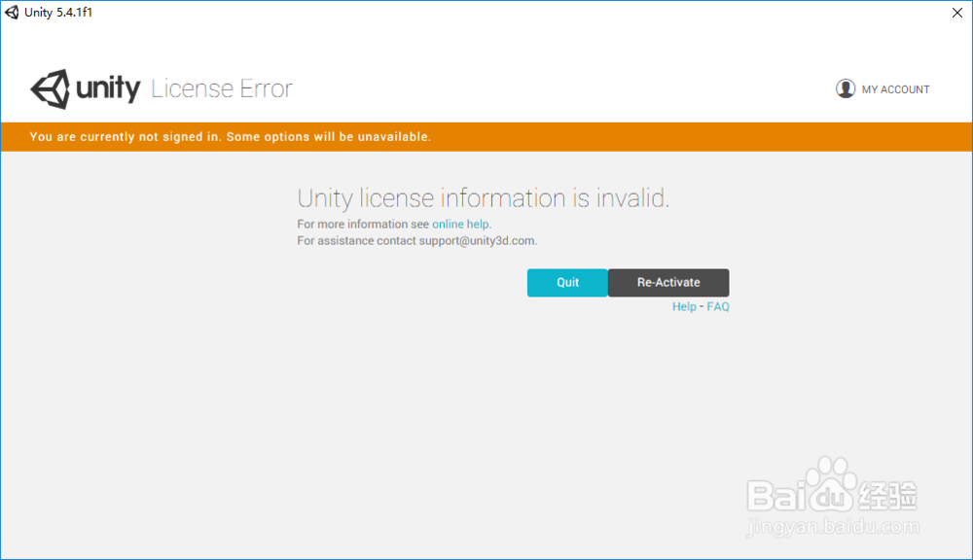This screenshot has width=973, height=560.
Task: Click the jingyan.baidu.com watermark text
Action: pyautogui.click(x=832, y=526)
